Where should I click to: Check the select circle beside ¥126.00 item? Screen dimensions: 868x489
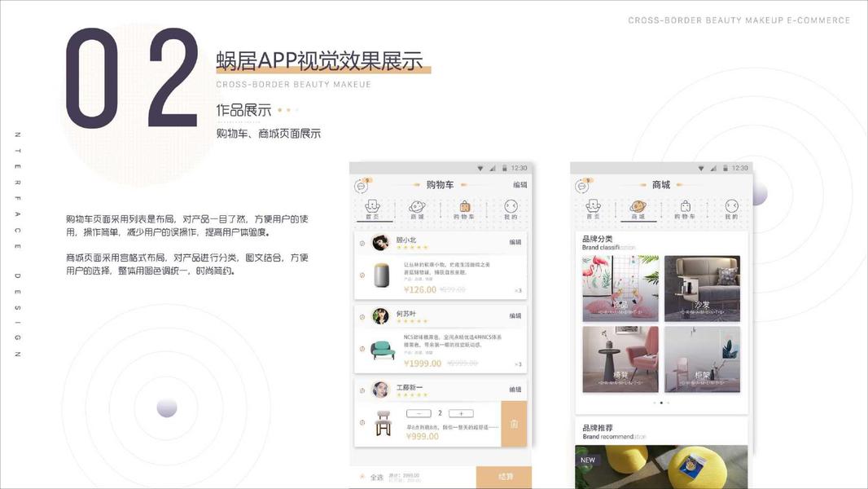[362, 275]
